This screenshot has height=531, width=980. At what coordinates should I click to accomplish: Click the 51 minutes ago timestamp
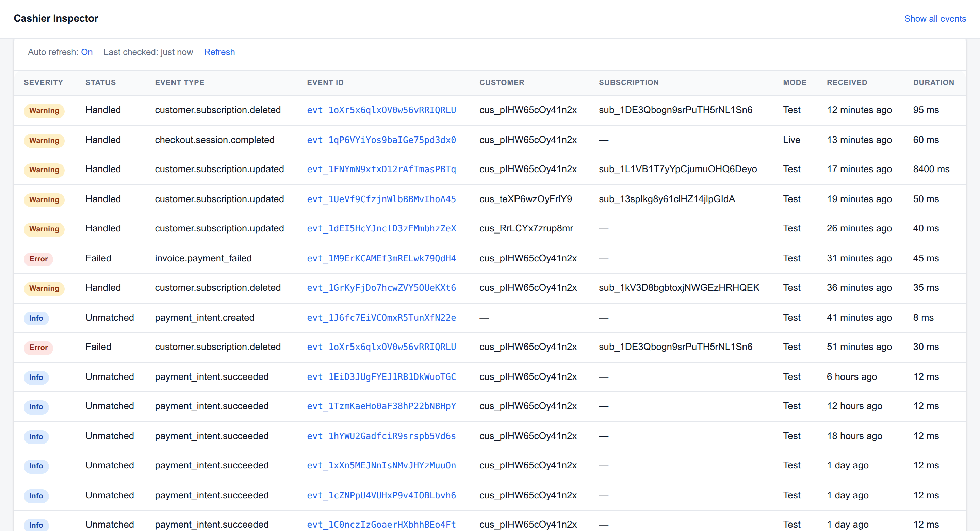pyautogui.click(x=859, y=347)
